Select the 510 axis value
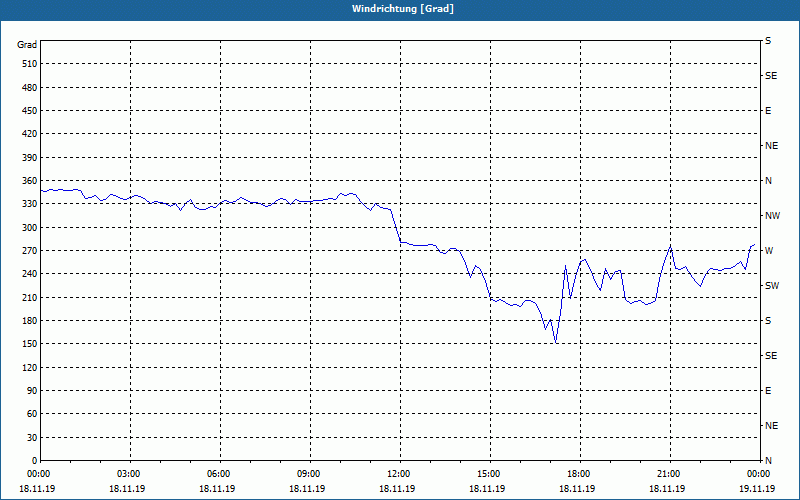This screenshot has width=800, height=500. [x=30, y=64]
